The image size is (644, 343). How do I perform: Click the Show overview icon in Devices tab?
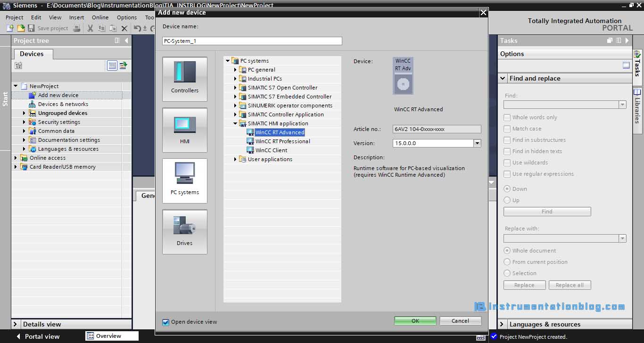[112, 65]
